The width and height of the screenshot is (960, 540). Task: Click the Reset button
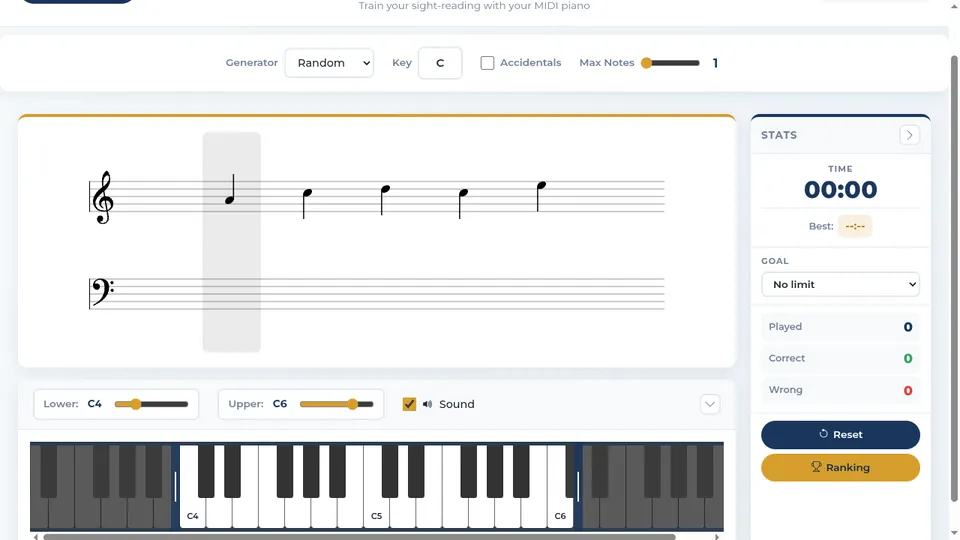coord(840,435)
